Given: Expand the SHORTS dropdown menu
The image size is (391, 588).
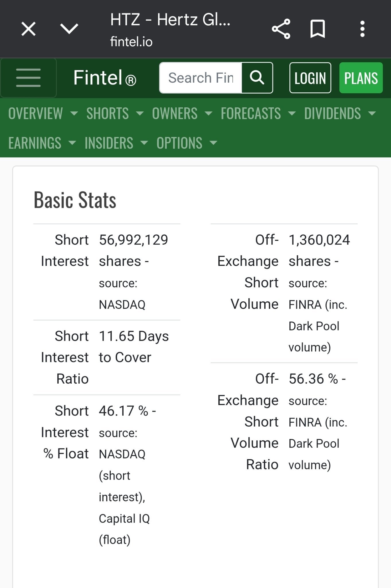Looking at the screenshot, I should [115, 113].
